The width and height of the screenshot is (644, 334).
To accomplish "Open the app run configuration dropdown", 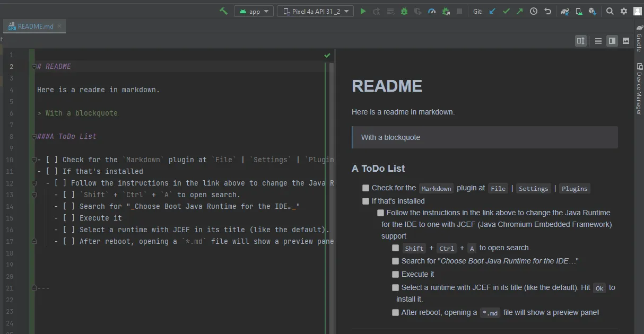I will 254,11.
